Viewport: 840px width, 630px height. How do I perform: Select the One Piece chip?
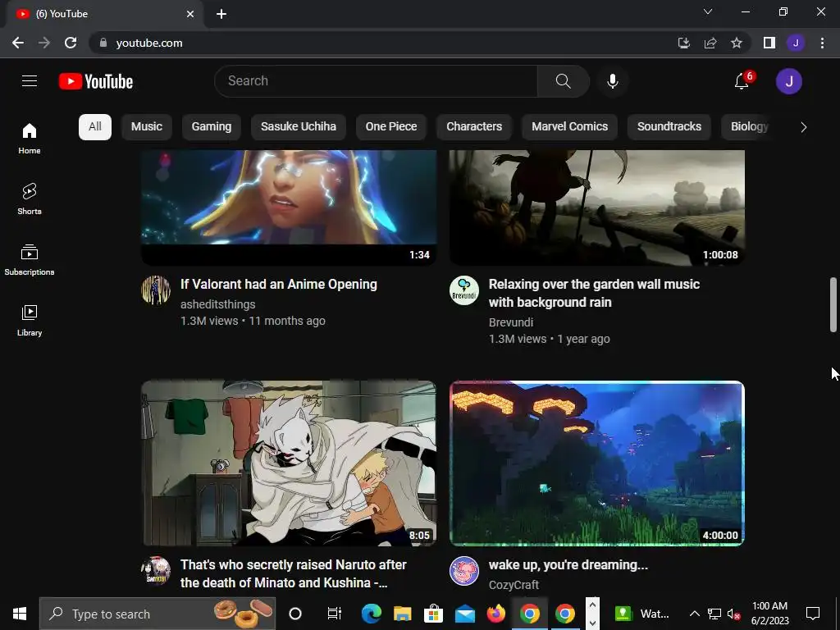point(391,127)
